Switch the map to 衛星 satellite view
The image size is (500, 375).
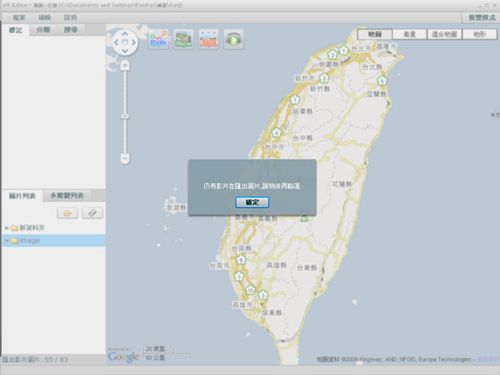point(410,34)
